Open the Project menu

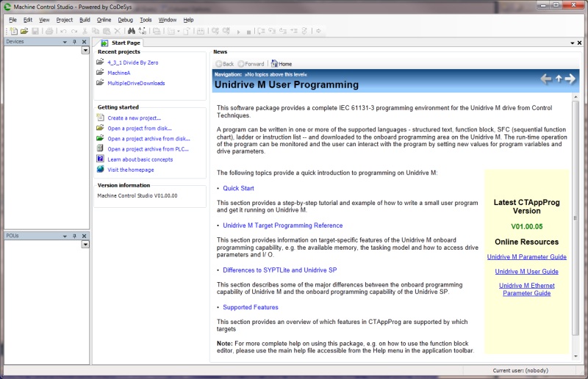point(64,20)
